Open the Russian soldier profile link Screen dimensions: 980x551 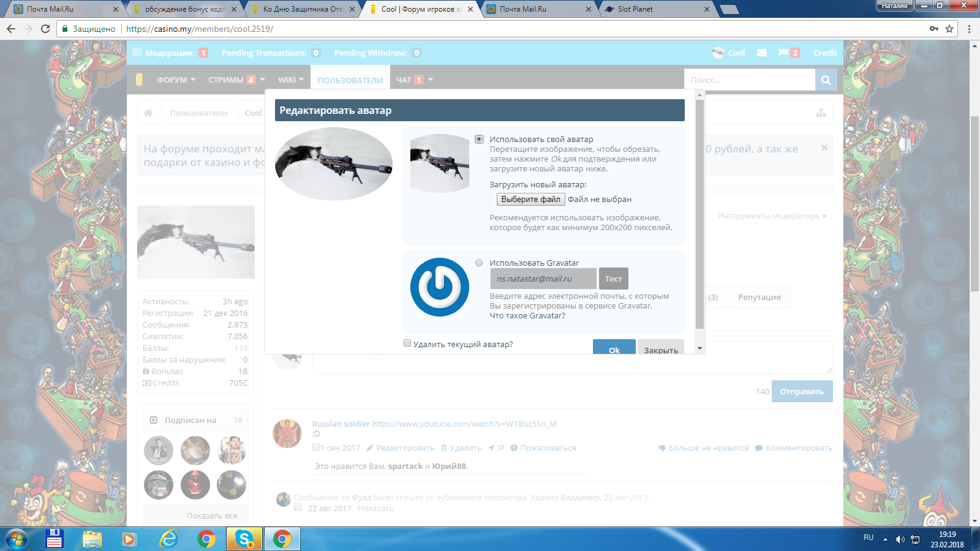click(x=341, y=424)
